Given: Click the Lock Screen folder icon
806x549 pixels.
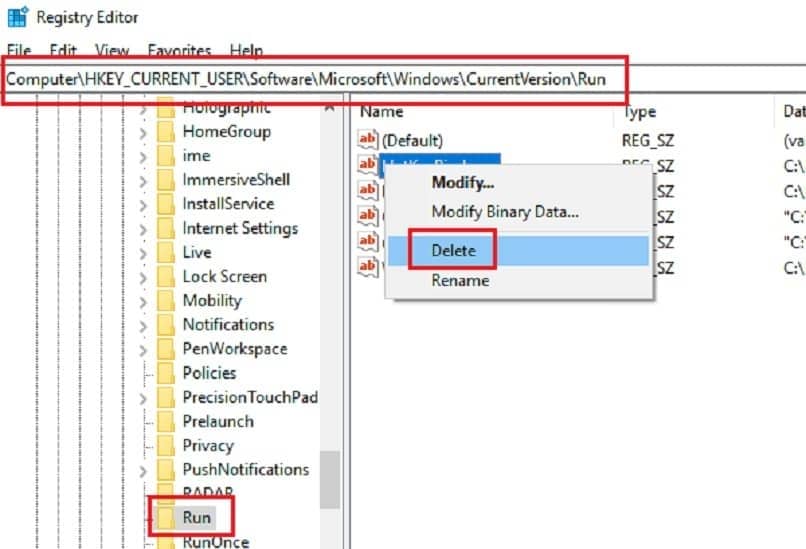Looking at the screenshot, I should (167, 277).
